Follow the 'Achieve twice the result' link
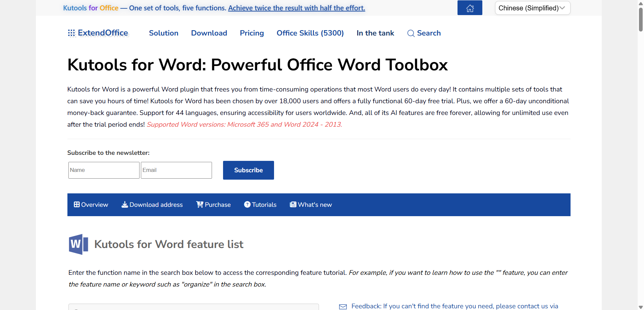644x310 pixels. 297,8
